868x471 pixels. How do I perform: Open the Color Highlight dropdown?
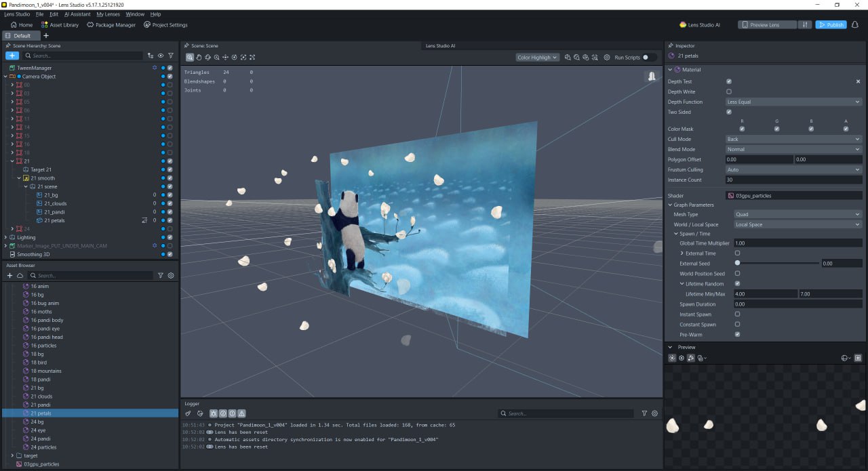(537, 58)
